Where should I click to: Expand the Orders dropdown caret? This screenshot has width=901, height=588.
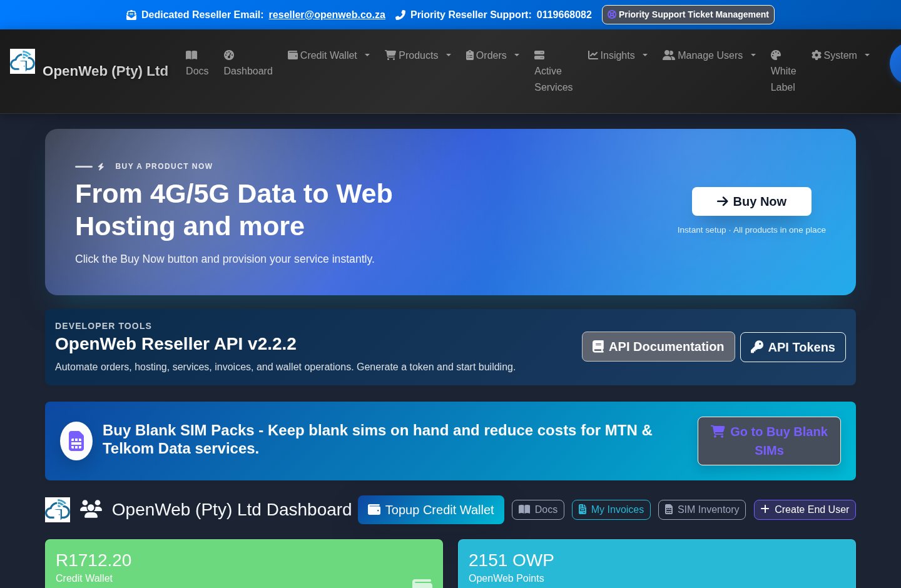coord(517,55)
